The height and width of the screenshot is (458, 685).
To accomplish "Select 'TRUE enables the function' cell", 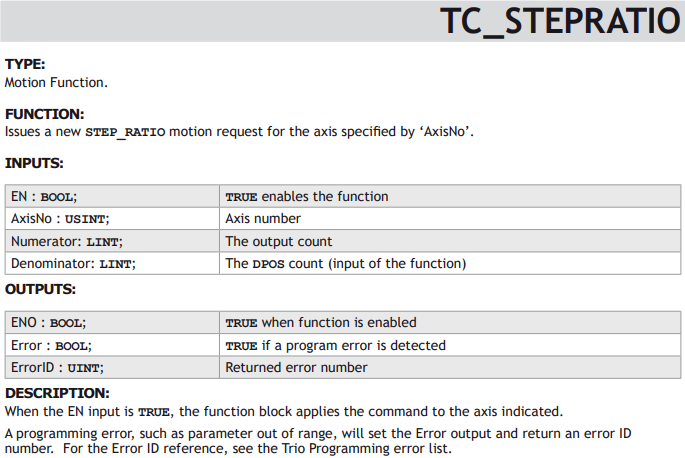I will [450, 197].
